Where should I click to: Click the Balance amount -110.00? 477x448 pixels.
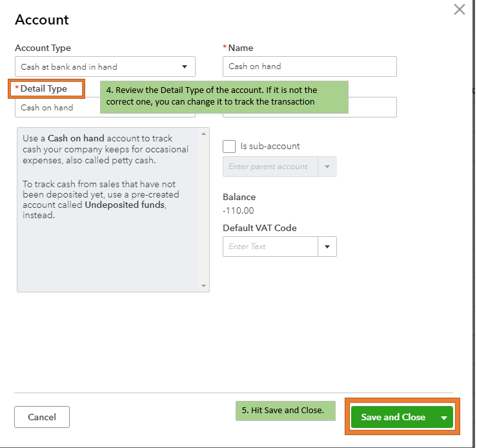click(x=239, y=210)
